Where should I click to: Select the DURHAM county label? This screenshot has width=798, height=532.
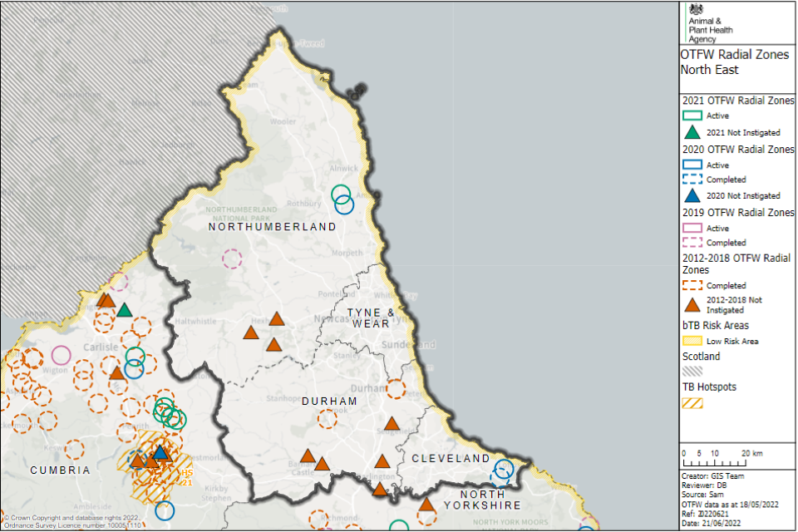329,401
